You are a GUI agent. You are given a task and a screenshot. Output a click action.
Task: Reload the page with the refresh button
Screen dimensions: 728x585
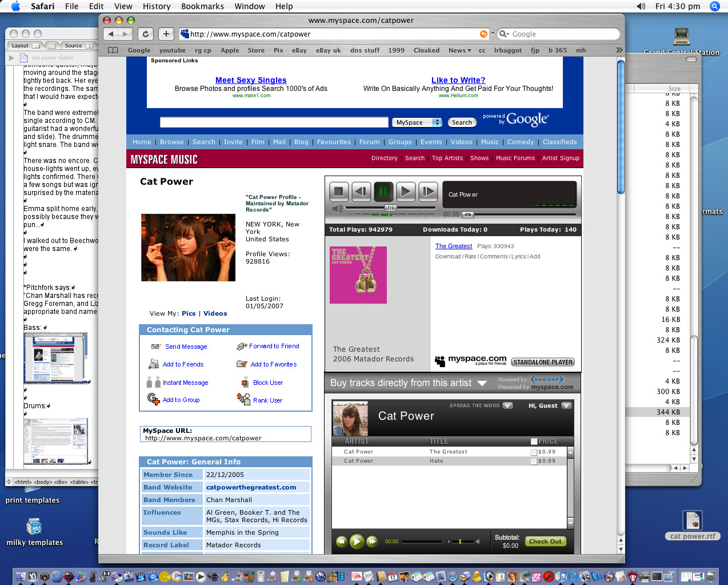(x=146, y=34)
